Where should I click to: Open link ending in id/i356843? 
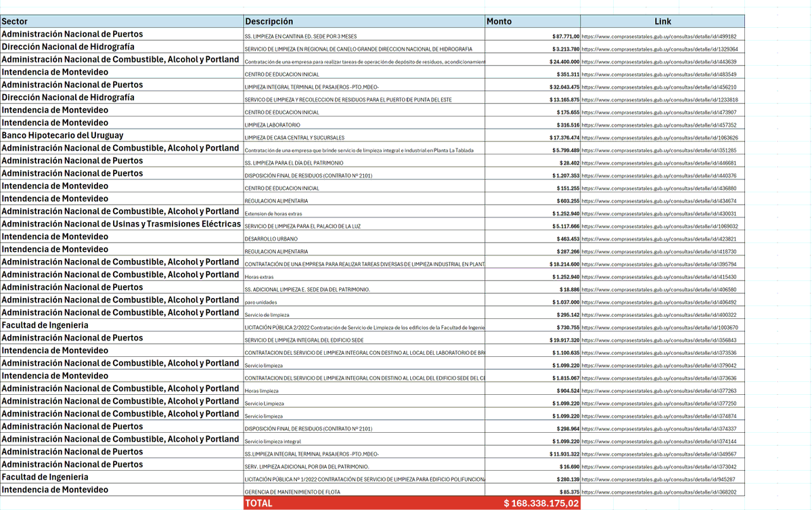pos(659,341)
